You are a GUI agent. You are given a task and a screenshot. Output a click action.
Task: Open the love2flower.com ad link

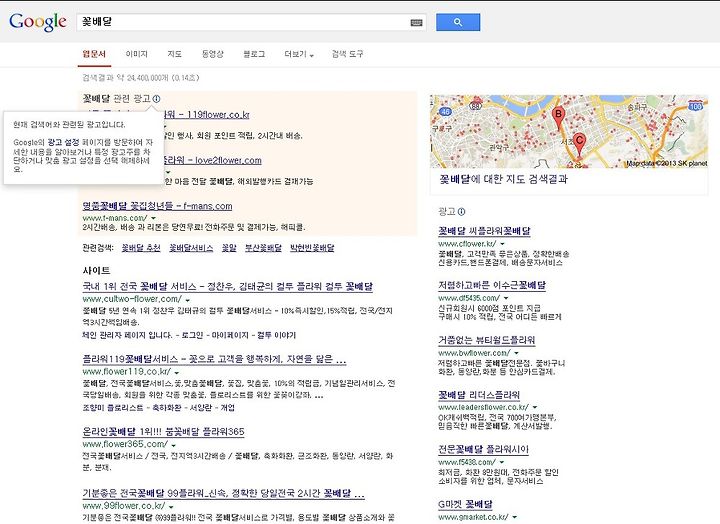coord(213,160)
